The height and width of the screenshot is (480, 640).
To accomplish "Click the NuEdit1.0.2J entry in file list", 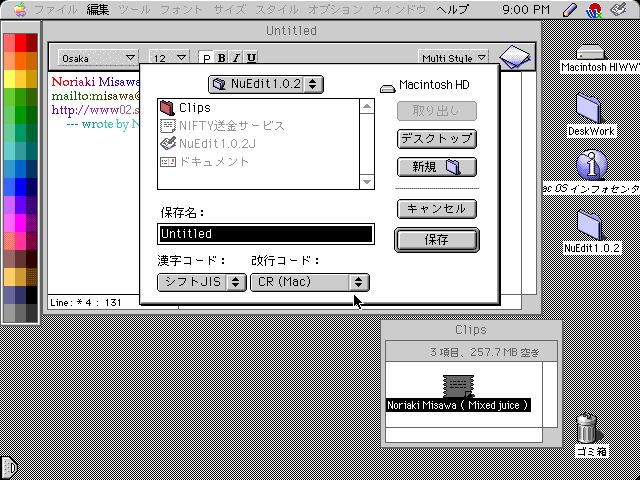I will click(x=208, y=144).
